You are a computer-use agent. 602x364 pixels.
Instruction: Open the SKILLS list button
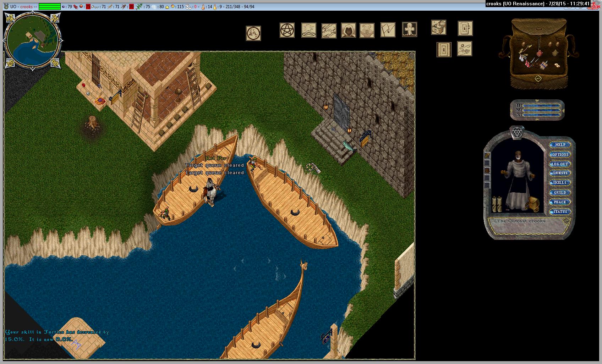click(560, 183)
